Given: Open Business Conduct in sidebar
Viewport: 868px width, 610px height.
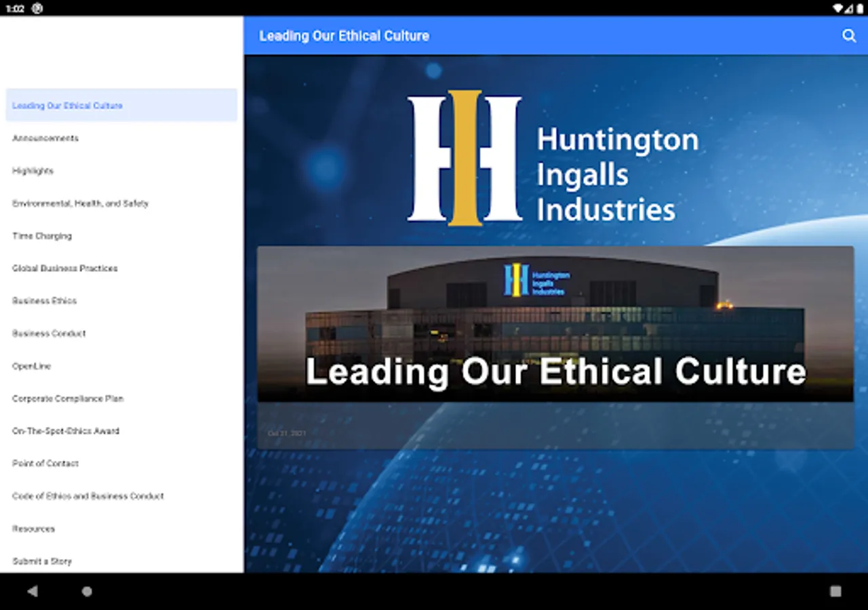Looking at the screenshot, I should click(121, 333).
